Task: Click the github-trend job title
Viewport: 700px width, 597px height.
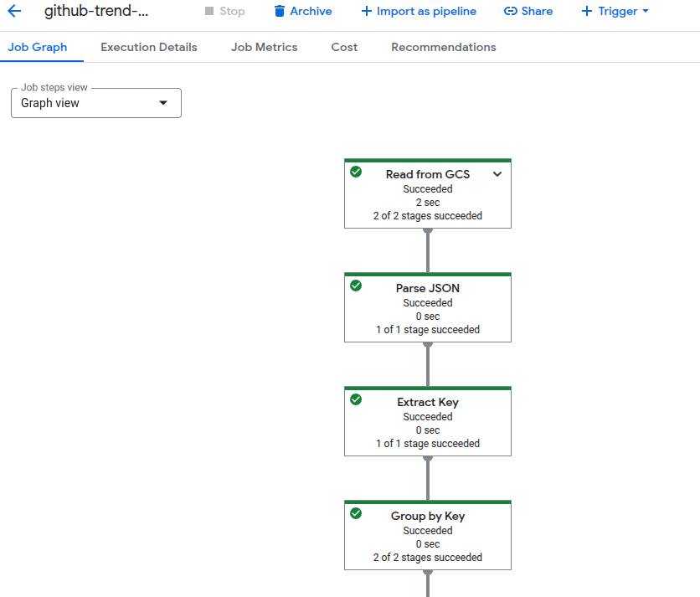Action: [96, 12]
